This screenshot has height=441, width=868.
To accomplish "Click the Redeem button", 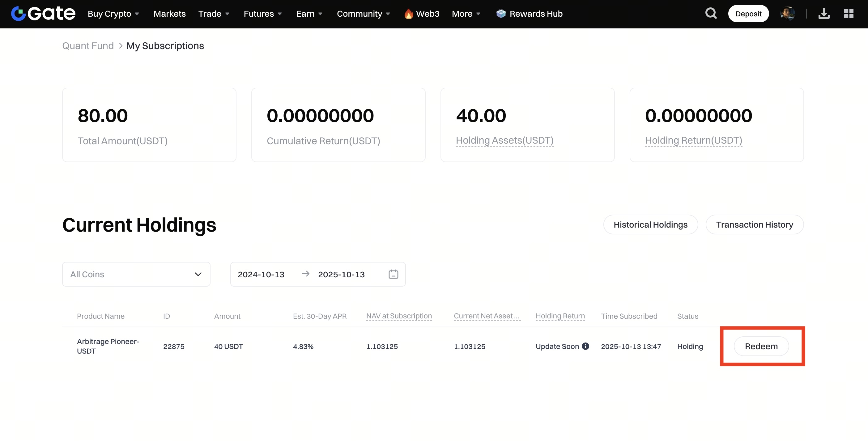I will point(761,346).
